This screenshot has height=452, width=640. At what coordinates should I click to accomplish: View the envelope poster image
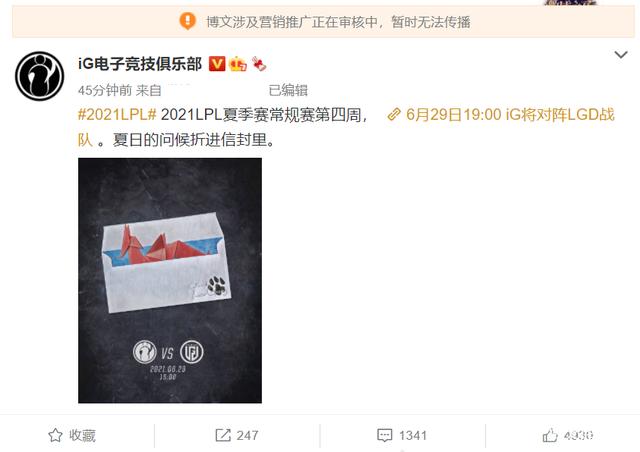click(170, 281)
